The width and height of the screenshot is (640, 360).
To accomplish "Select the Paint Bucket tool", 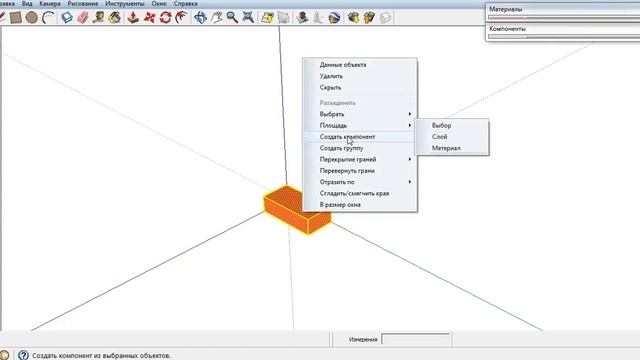I will tap(115, 18).
